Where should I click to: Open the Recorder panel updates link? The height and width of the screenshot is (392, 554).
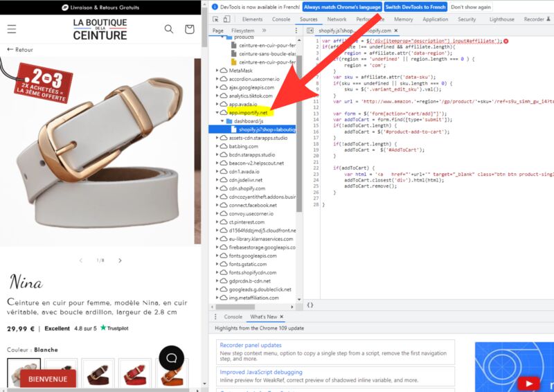(251, 345)
